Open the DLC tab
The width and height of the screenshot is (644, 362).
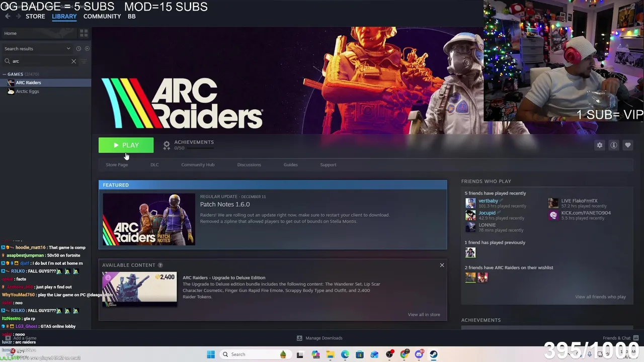tap(154, 165)
